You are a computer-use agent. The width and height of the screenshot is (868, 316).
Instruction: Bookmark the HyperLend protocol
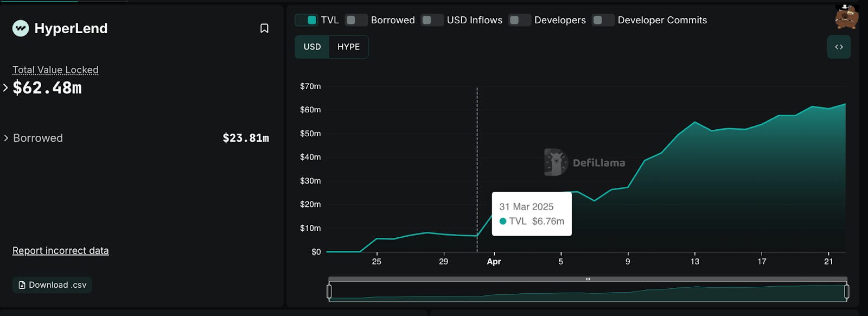tap(264, 28)
